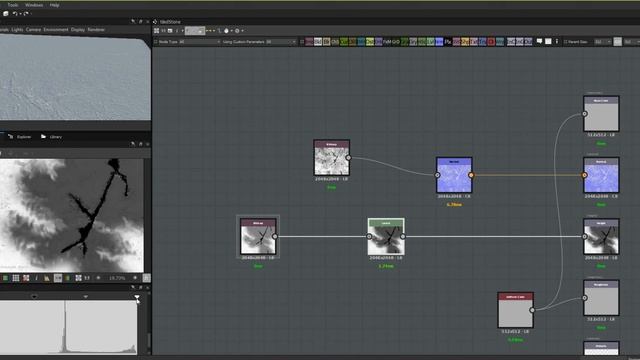
Task: Select the selected Bitmap node at left
Action: (x=258, y=236)
